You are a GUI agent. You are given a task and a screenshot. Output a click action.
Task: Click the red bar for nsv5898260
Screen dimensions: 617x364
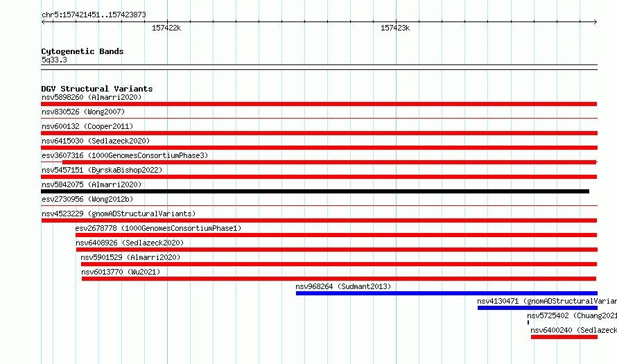click(319, 104)
